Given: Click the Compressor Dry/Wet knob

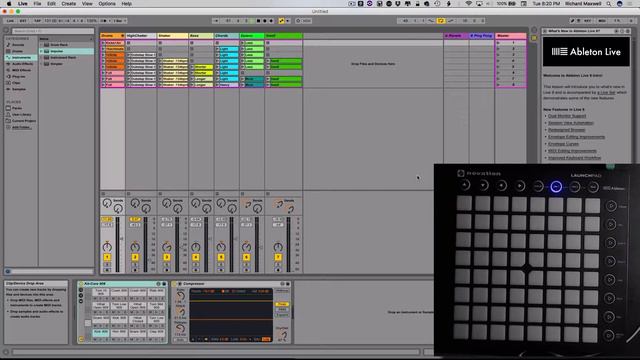Looking at the screenshot, I should 282,335.
